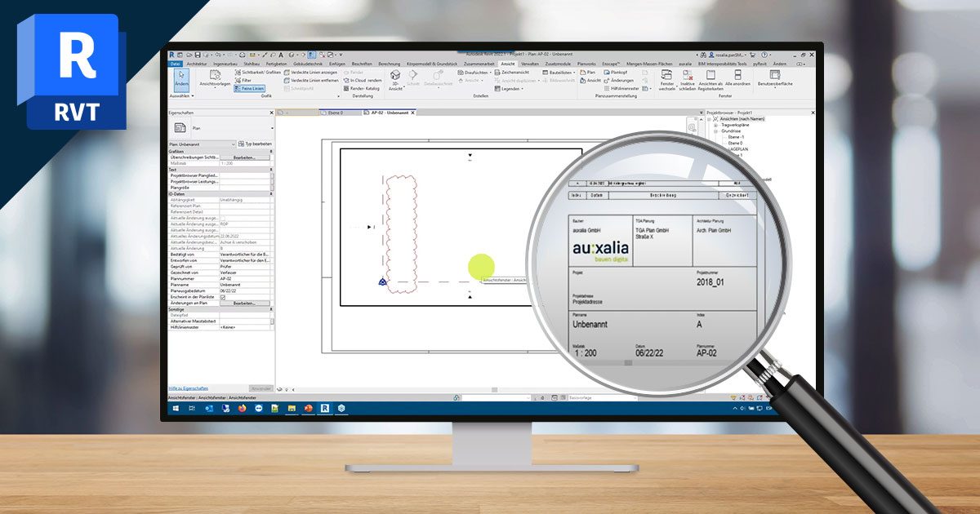980x514 pixels.
Task: Click the Änderungen tool in ribbon
Action: pos(618,81)
